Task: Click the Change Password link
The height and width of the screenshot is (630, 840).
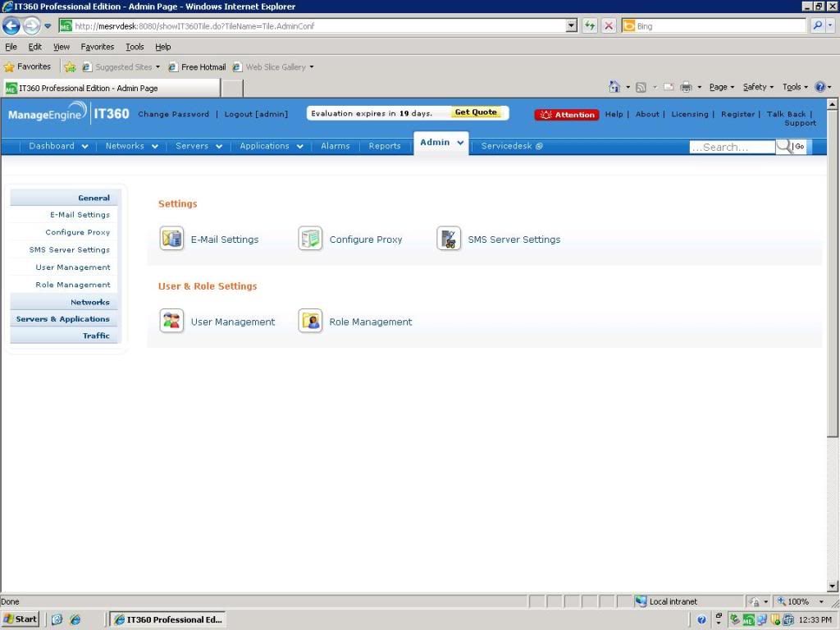Action: [174, 114]
